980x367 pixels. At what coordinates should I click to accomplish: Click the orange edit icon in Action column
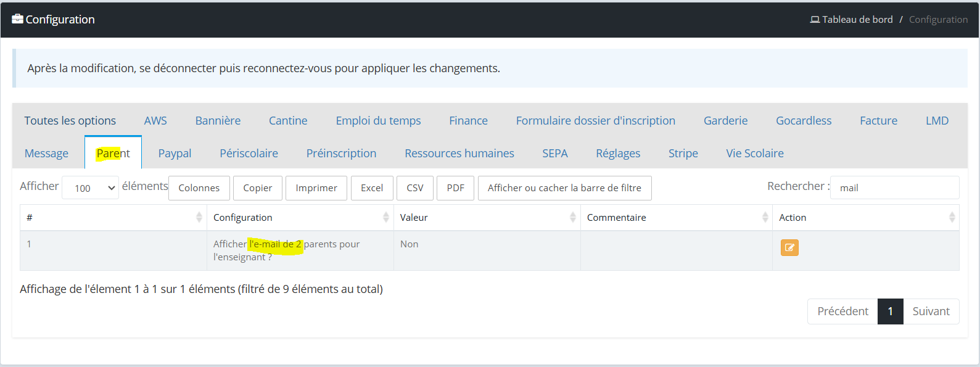(x=789, y=247)
